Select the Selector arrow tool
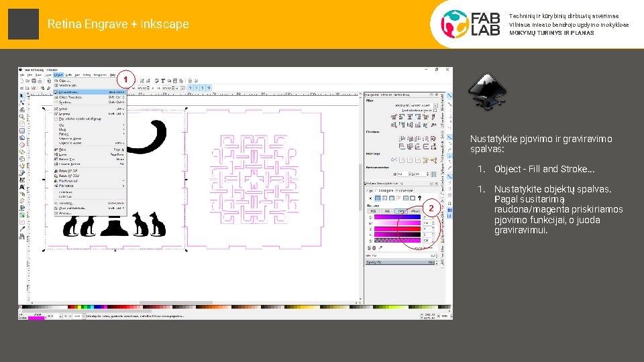Screen dimensions: 644x362 point(22,95)
